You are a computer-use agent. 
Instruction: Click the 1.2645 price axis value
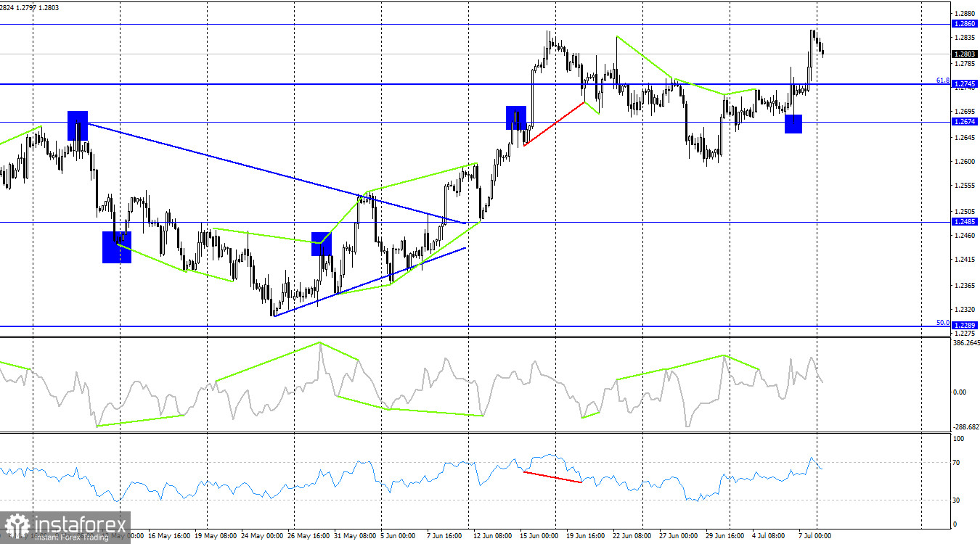(965, 137)
